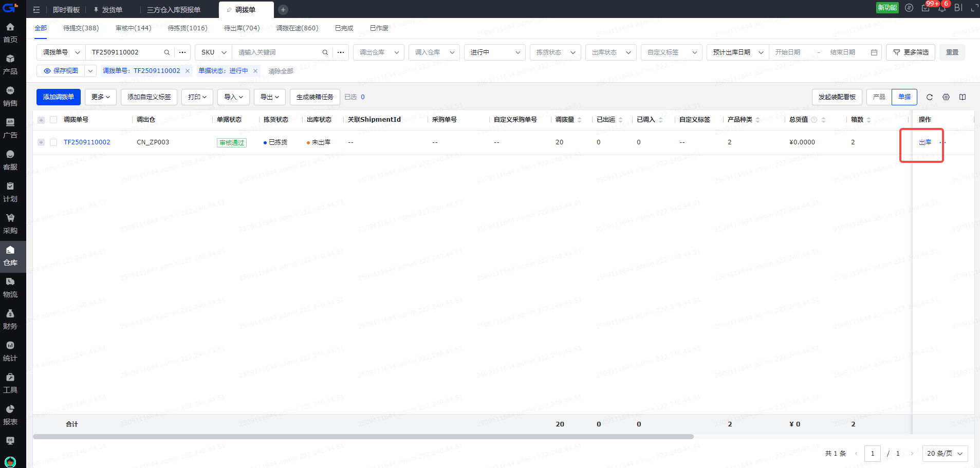Viewport: 980px width, 468px height.
Task: Open the 采购 purchasing sidebar icon
Action: pyautogui.click(x=10, y=224)
